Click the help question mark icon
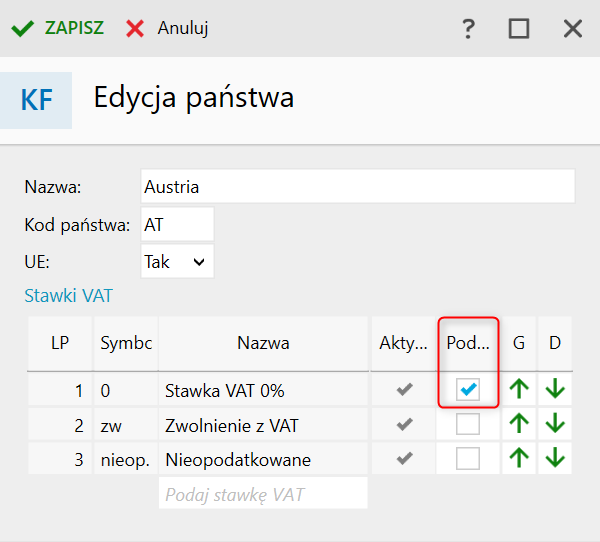This screenshot has height=542, width=600. point(467,28)
